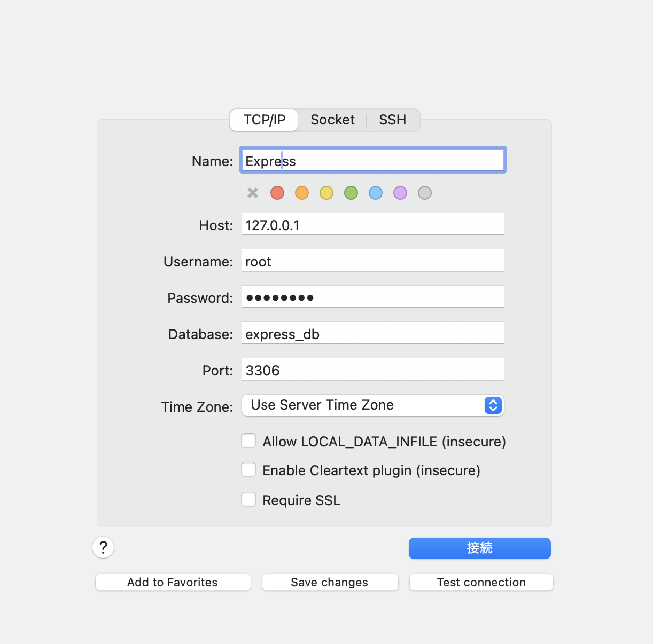Click the Username field showing root
Viewport: 653px width, 644px height.
(x=372, y=260)
